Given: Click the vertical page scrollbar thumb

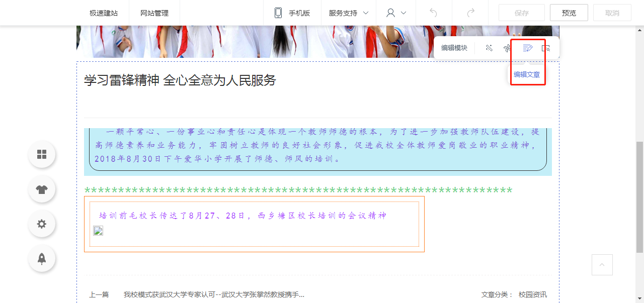Looking at the screenshot, I should pyautogui.click(x=639, y=197).
